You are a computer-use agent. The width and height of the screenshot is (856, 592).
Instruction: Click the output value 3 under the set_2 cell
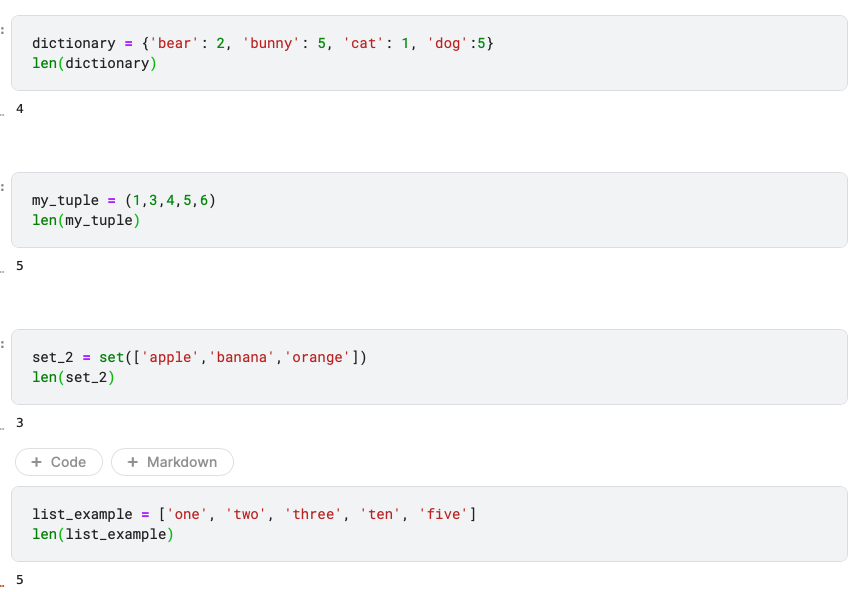[20, 423]
